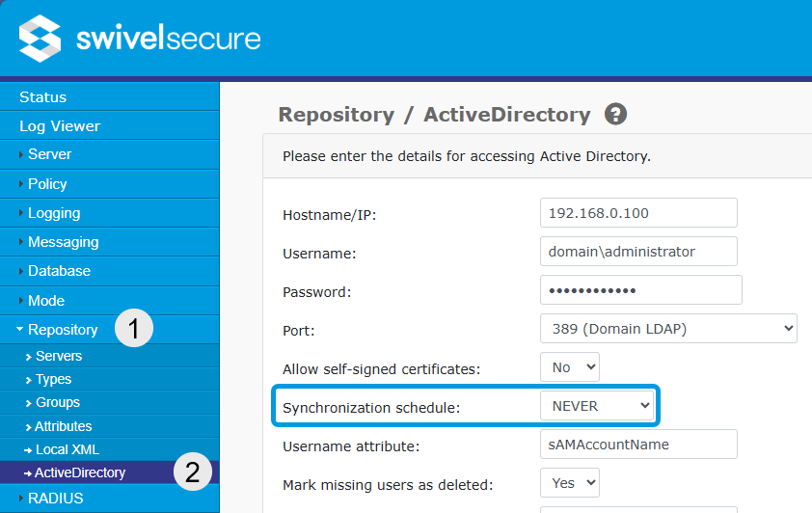This screenshot has height=513, width=812.
Task: Click the Swivel Secure logo
Action: 140,39
